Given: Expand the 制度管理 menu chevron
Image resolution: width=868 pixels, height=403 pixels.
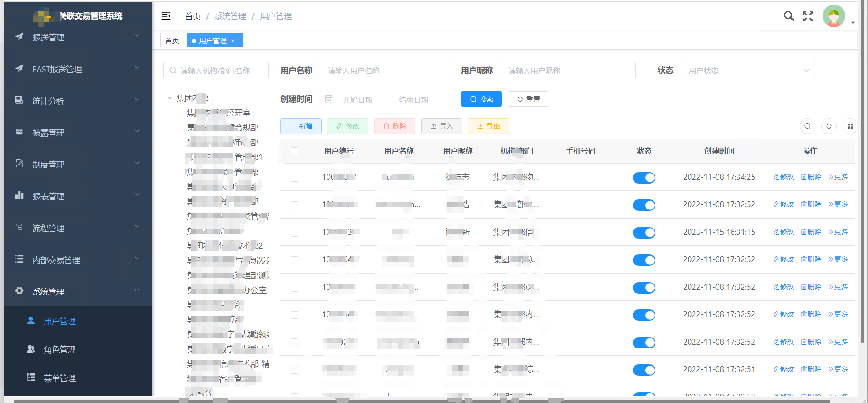Looking at the screenshot, I should tap(137, 163).
